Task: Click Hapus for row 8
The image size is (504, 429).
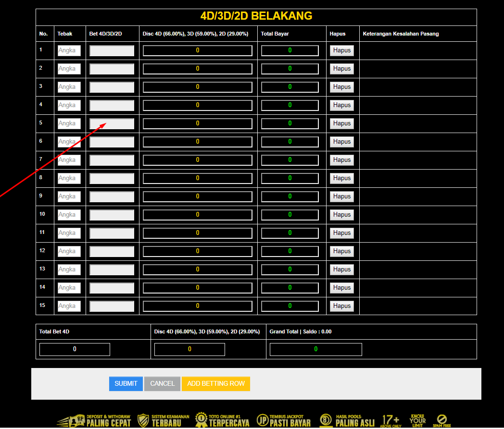Action: [x=341, y=178]
